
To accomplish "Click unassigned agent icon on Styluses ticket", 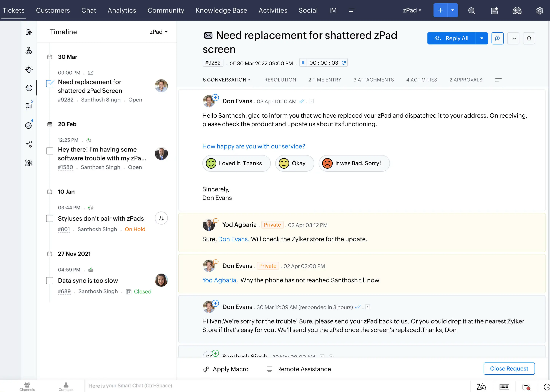I will click(161, 218).
